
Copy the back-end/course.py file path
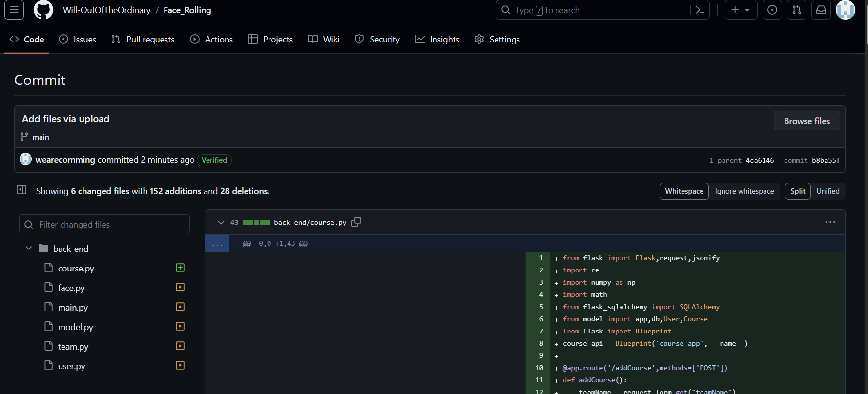click(x=356, y=222)
